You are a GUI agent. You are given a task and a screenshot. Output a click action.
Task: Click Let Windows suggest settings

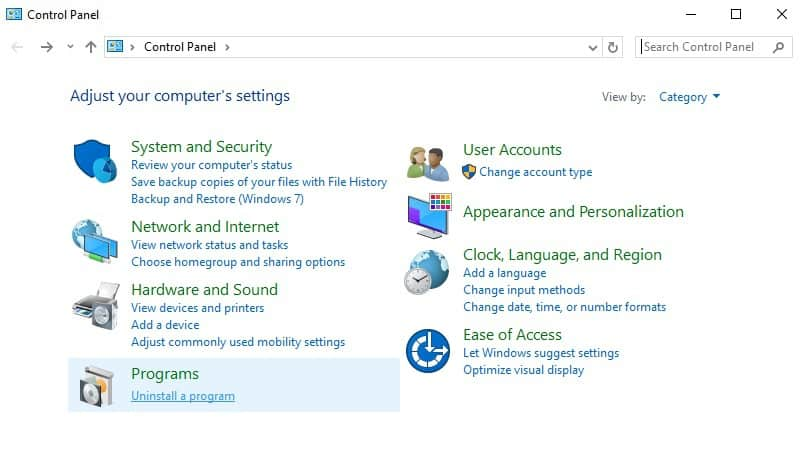coord(541,353)
